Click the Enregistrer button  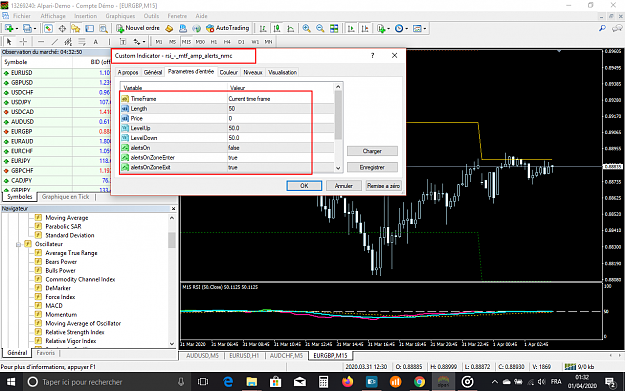372,168
